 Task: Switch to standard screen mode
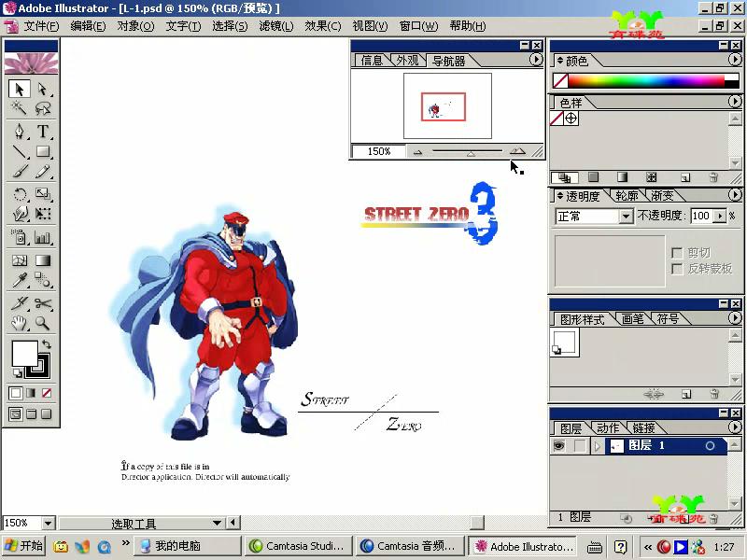point(16,413)
